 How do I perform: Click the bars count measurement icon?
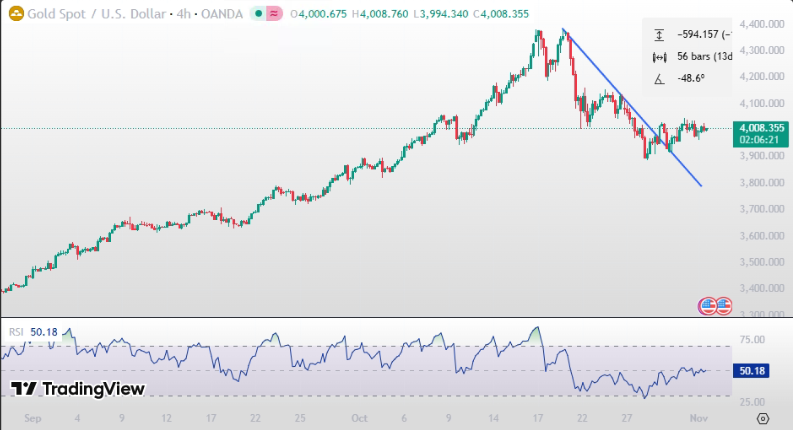[659, 56]
